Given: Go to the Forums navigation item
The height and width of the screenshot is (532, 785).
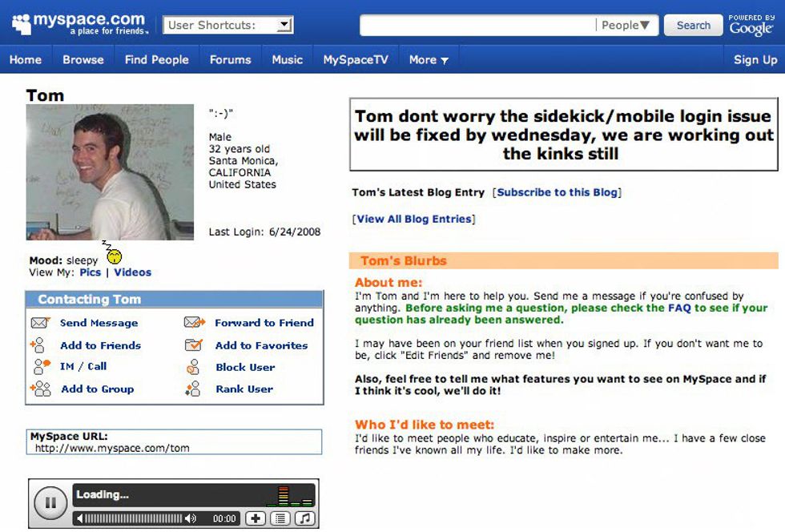Looking at the screenshot, I should pyautogui.click(x=230, y=60).
